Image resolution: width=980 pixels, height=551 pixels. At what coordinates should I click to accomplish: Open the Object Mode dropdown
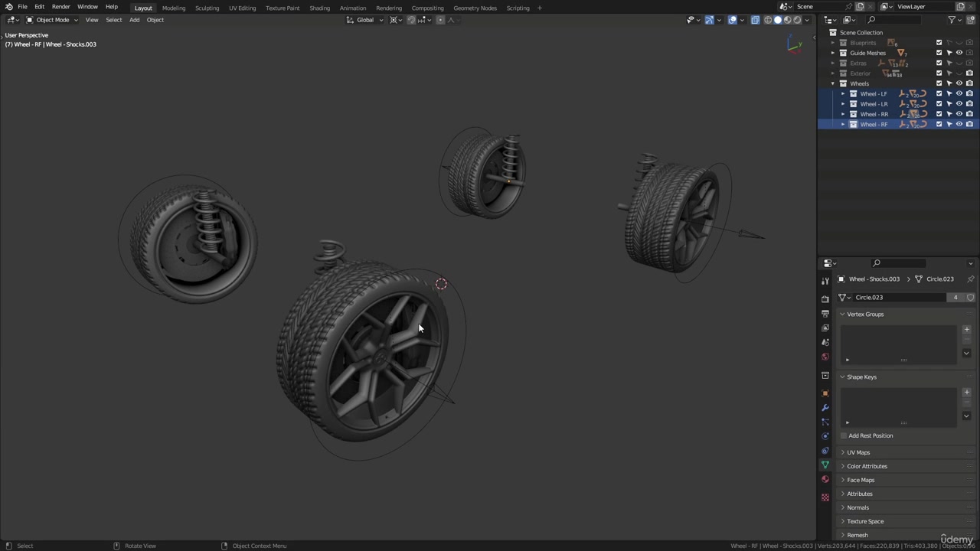click(52, 20)
